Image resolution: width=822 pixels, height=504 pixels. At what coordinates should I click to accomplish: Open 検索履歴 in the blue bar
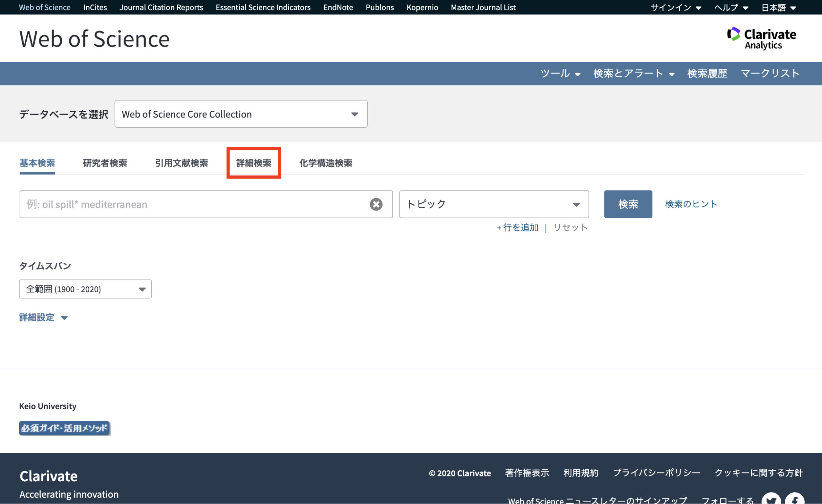(707, 73)
